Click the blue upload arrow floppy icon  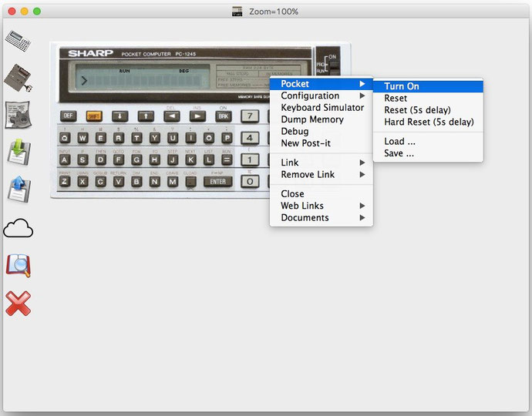click(19, 189)
